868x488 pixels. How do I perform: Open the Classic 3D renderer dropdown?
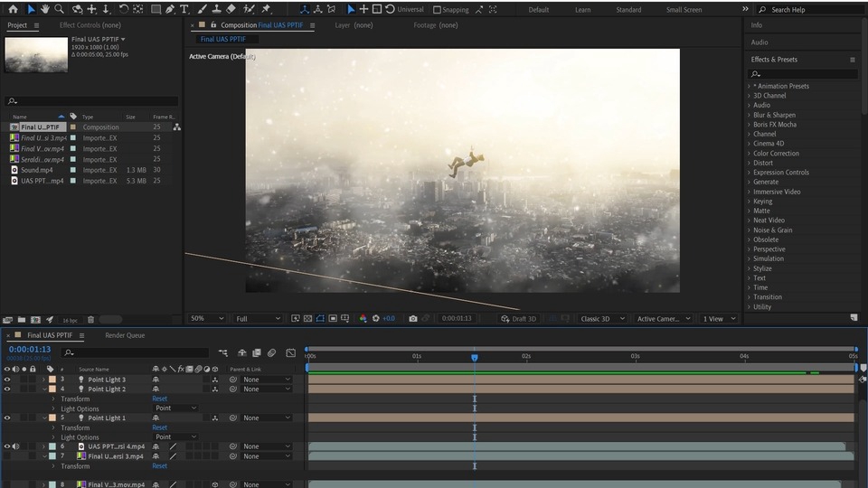coord(601,318)
